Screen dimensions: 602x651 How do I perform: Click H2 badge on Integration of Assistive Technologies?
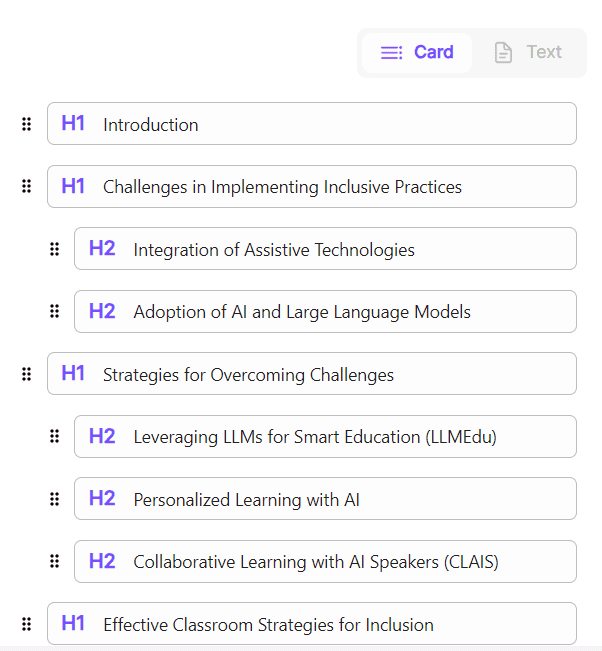[x=102, y=249]
